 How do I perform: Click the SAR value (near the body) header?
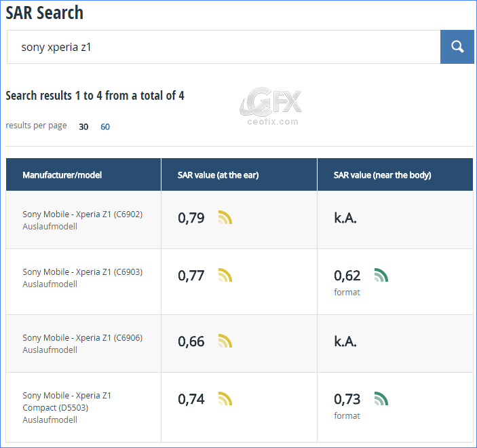click(x=395, y=174)
